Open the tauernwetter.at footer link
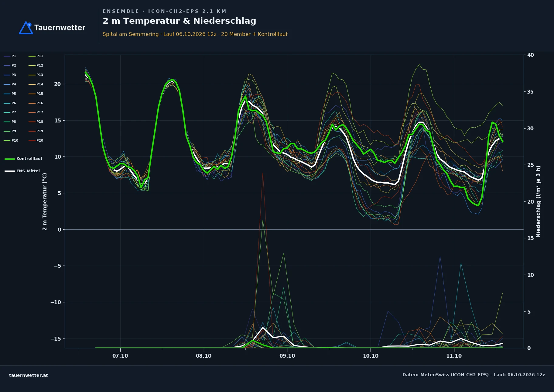Viewport: 554px width, 392px height. point(29,375)
